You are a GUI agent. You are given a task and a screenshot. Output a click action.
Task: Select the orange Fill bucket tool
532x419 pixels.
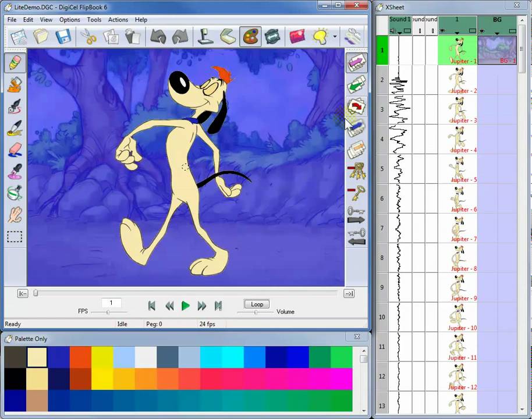pyautogui.click(x=15, y=84)
